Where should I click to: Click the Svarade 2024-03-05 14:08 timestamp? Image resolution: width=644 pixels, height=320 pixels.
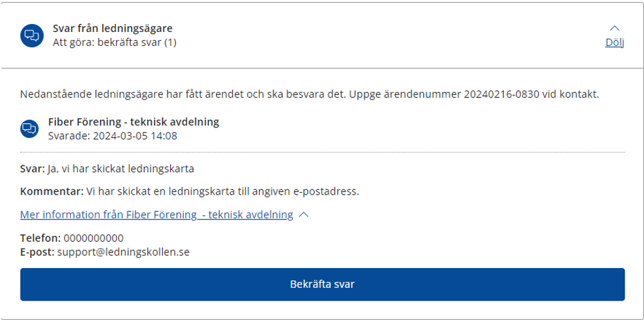click(x=113, y=135)
